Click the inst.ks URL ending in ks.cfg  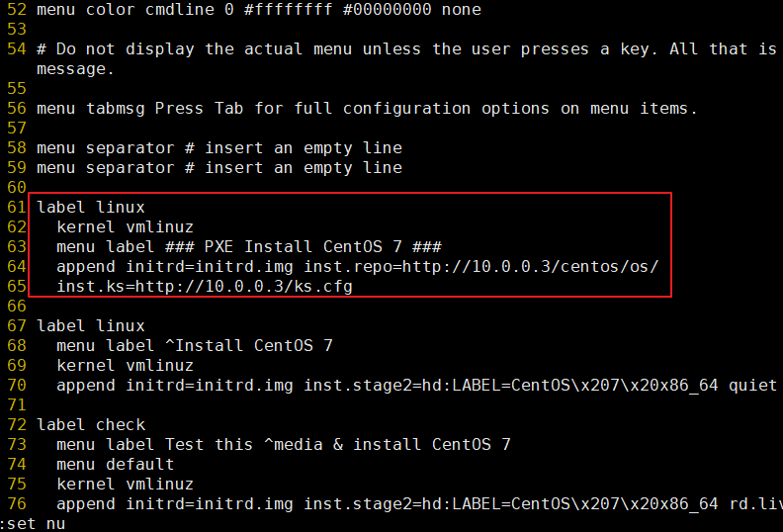coord(243,287)
